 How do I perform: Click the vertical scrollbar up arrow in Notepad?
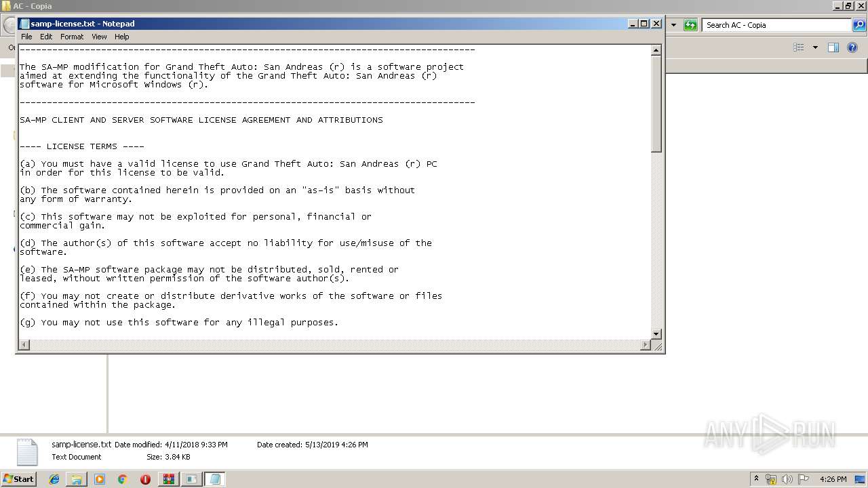click(656, 50)
